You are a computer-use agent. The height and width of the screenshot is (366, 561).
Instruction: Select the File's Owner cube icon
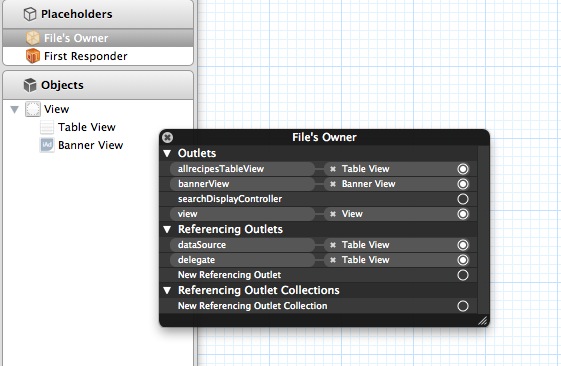pyautogui.click(x=33, y=38)
